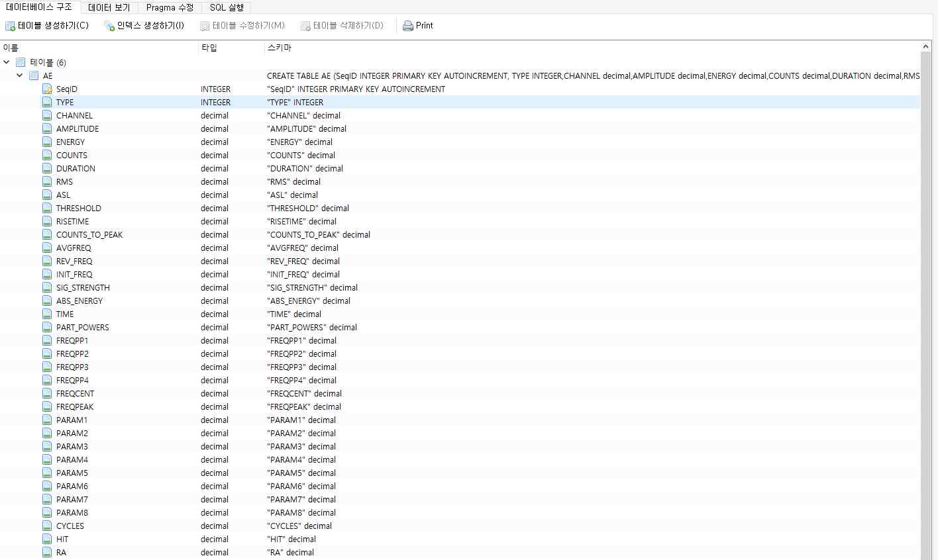Screen dimensions: 938x560
Task: Click the TYPE field icon
Action: 47,102
